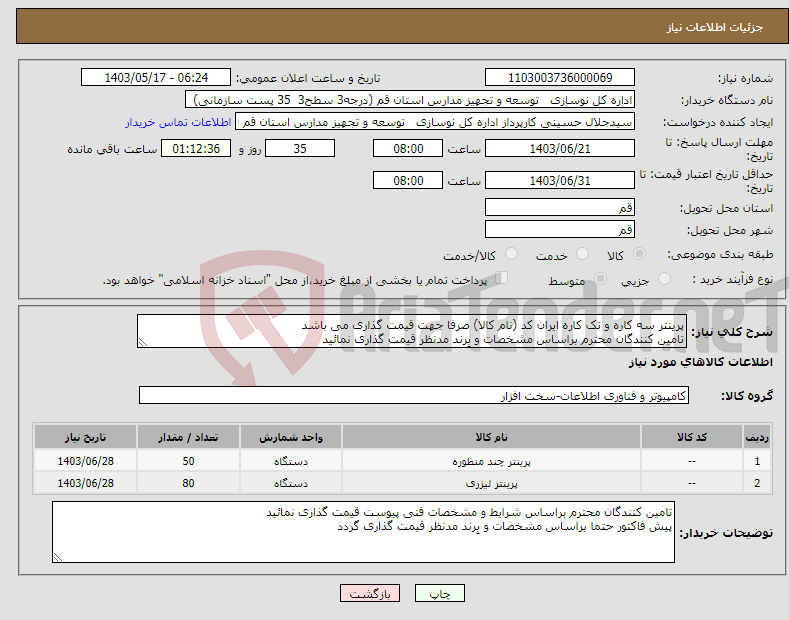Click the واحد شمارش column header
789x620 pixels.
coord(291,437)
